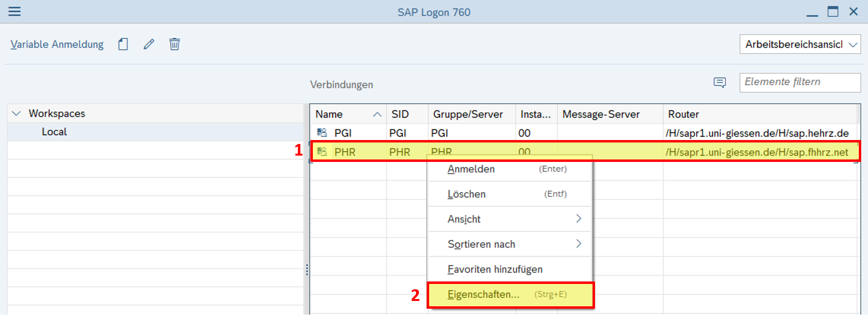Click router path ending sap.fhhrz.net

757,152
